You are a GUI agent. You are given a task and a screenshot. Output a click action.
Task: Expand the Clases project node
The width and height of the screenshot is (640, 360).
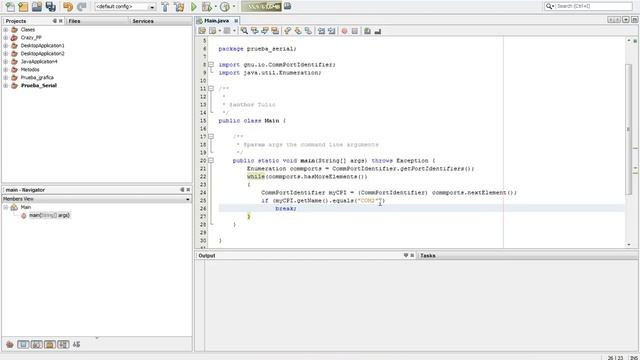(6, 29)
